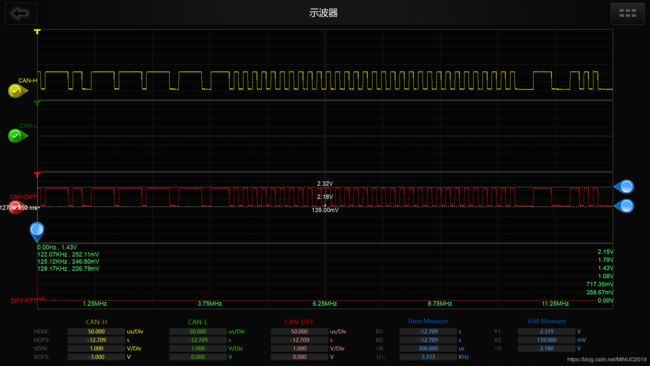Click the DIFF-FFT trace label

pyautogui.click(x=23, y=301)
